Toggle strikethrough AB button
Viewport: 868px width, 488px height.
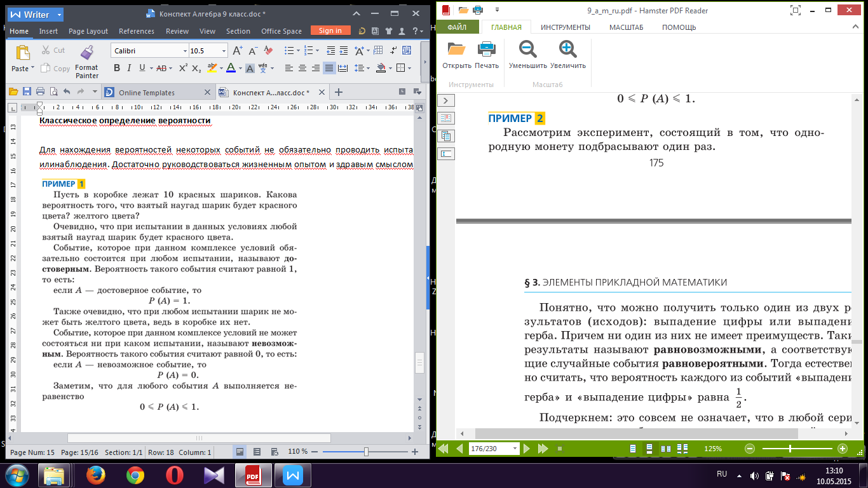pos(161,68)
